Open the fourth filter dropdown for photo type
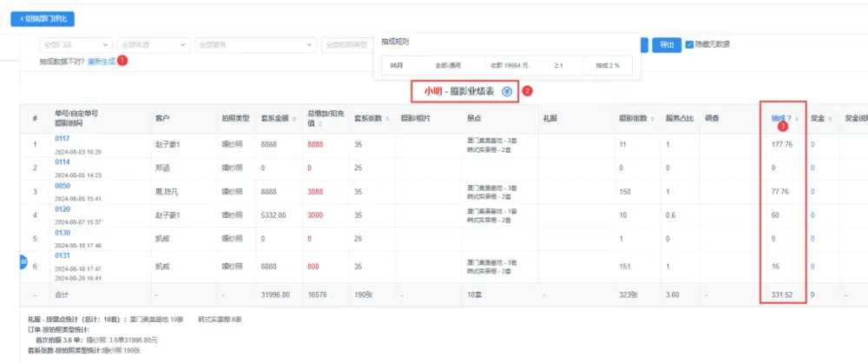This screenshot has width=868, height=363. pyautogui.click(x=347, y=44)
